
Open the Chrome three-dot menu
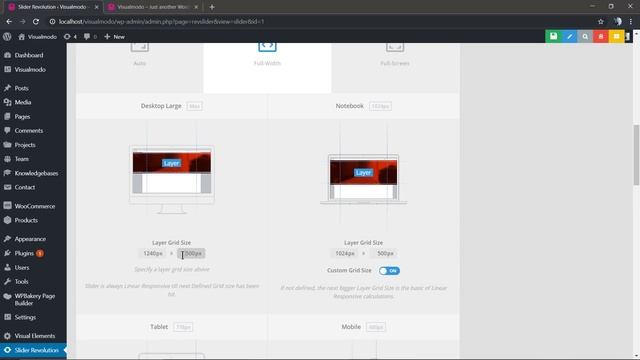(x=631, y=22)
